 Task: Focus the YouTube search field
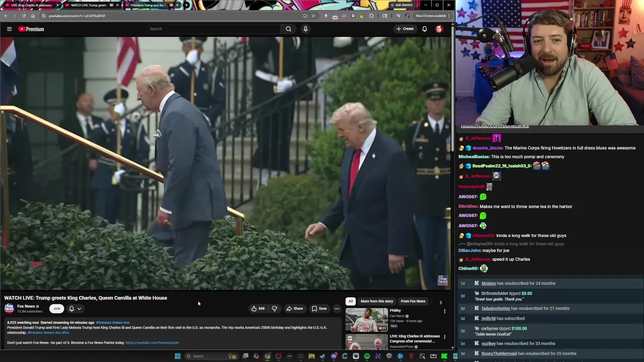pyautogui.click(x=213, y=29)
